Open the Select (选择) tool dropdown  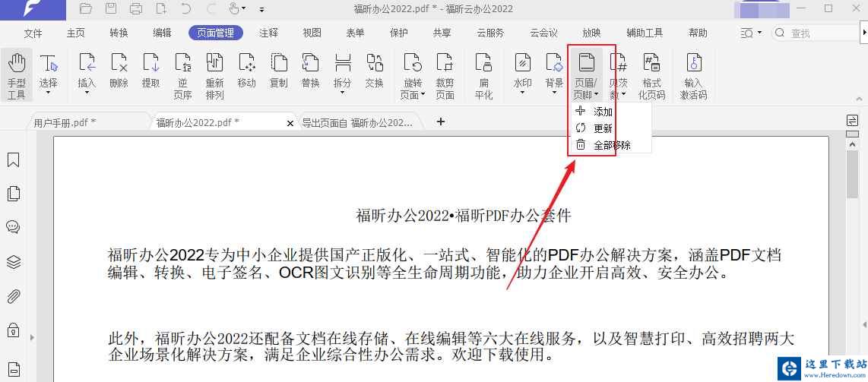tap(48, 93)
